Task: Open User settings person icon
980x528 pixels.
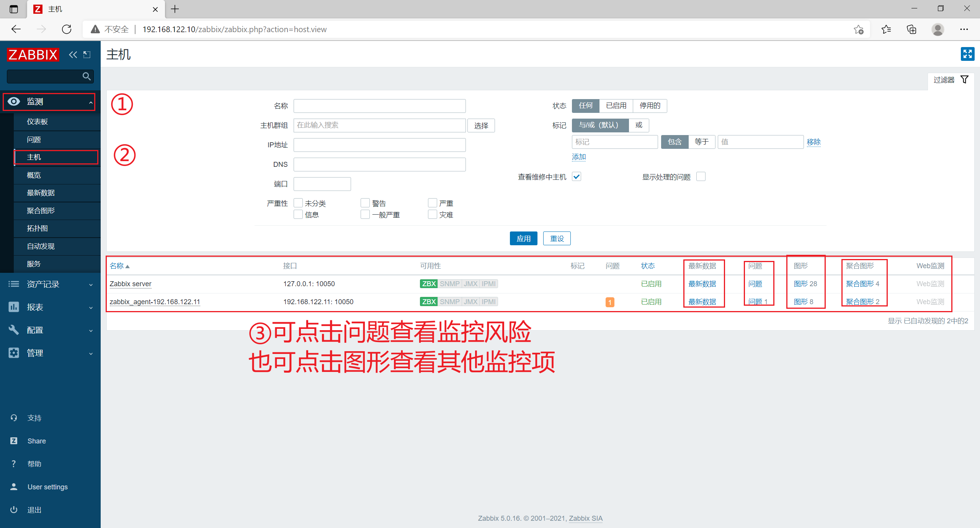Action: click(x=14, y=487)
